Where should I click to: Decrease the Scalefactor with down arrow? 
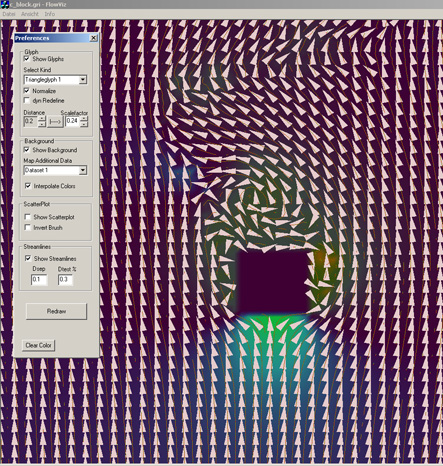[x=84, y=124]
